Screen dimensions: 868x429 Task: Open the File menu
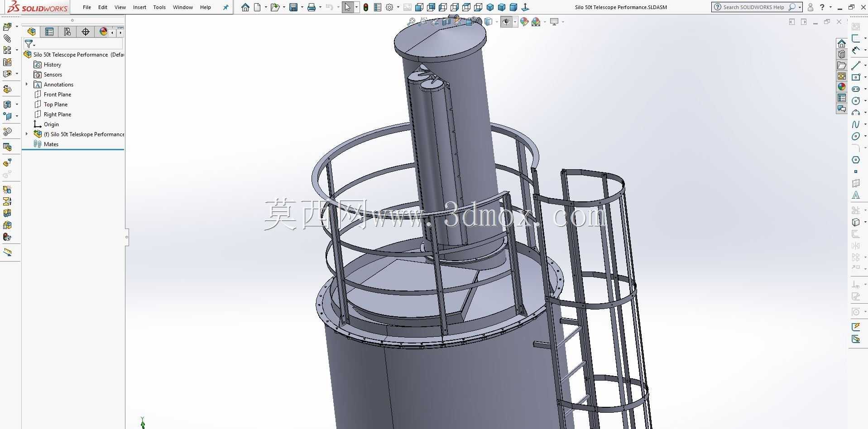point(87,7)
